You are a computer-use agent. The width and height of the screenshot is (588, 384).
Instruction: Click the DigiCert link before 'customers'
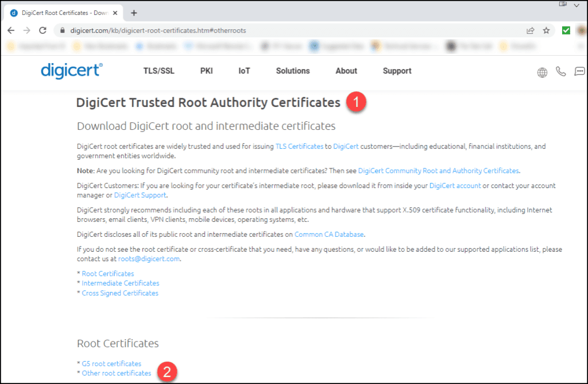346,147
